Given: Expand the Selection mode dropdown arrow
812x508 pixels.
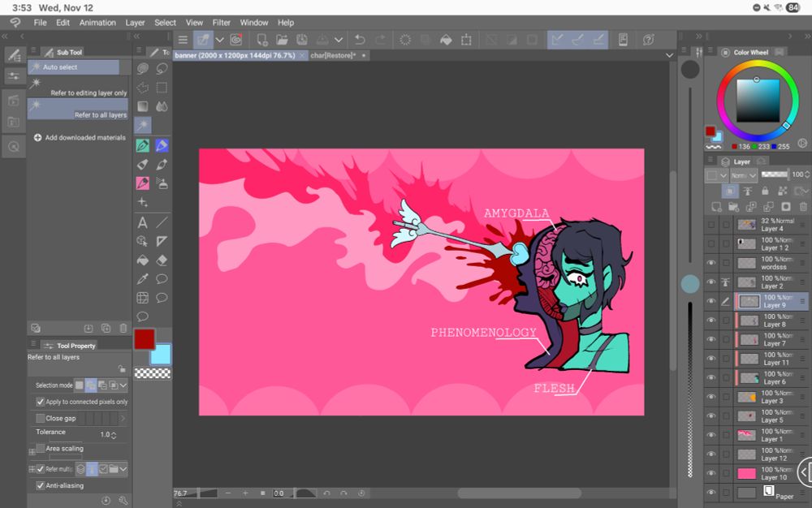Looking at the screenshot, I should (x=123, y=385).
